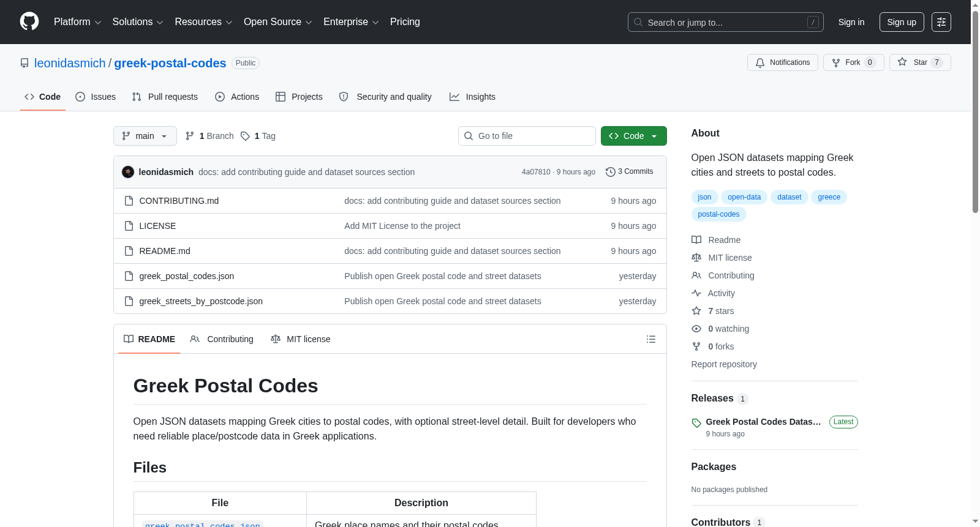Click the book icon beside Readme
The image size is (980, 527).
[696, 240]
